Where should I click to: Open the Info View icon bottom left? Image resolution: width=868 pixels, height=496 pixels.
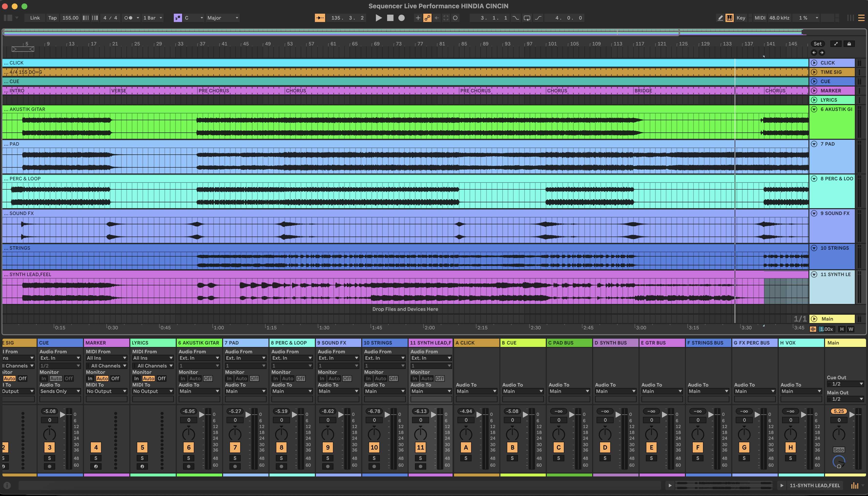click(x=7, y=485)
